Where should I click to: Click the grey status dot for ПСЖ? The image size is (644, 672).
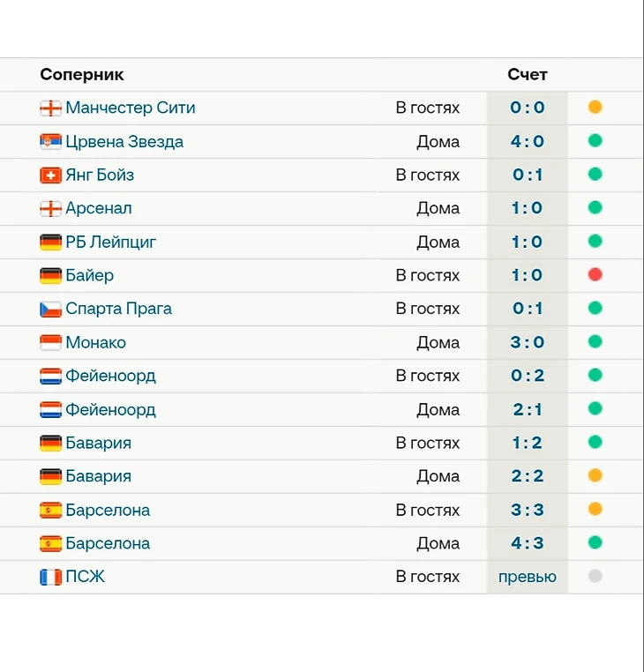[x=595, y=576]
